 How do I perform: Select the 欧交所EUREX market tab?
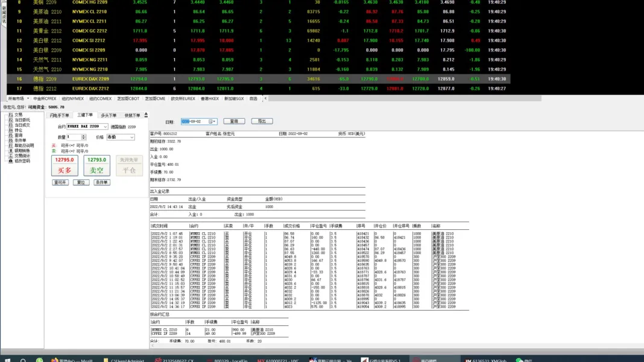click(183, 98)
